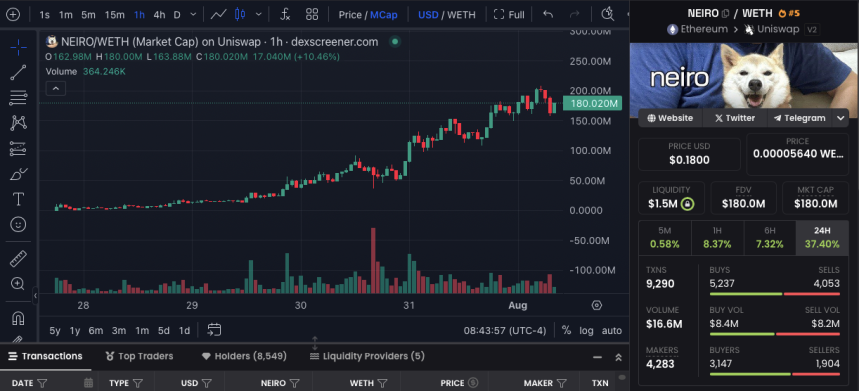859x391 pixels.
Task: Toggle auto scale on the chart
Action: [611, 330]
